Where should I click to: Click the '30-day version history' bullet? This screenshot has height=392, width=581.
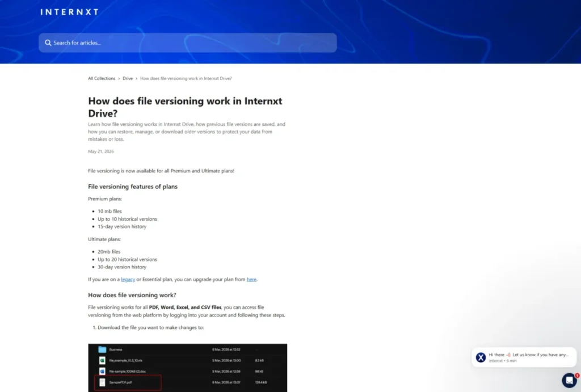[x=122, y=267]
